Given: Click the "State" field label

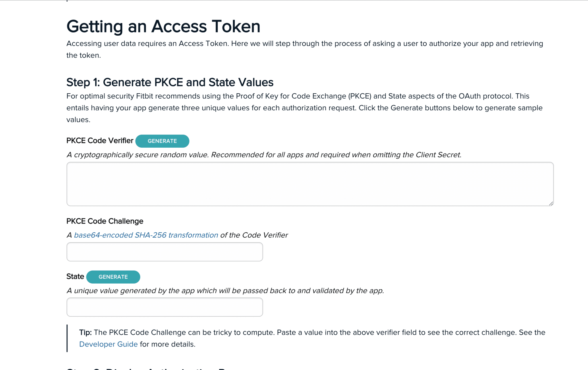Looking at the screenshot, I should point(75,277).
